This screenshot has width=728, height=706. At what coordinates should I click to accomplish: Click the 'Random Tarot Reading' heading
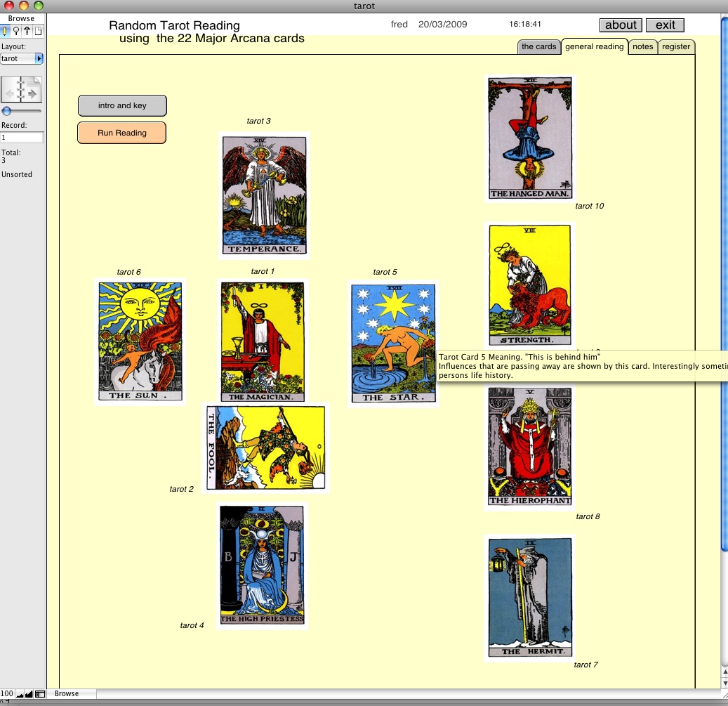point(174,25)
